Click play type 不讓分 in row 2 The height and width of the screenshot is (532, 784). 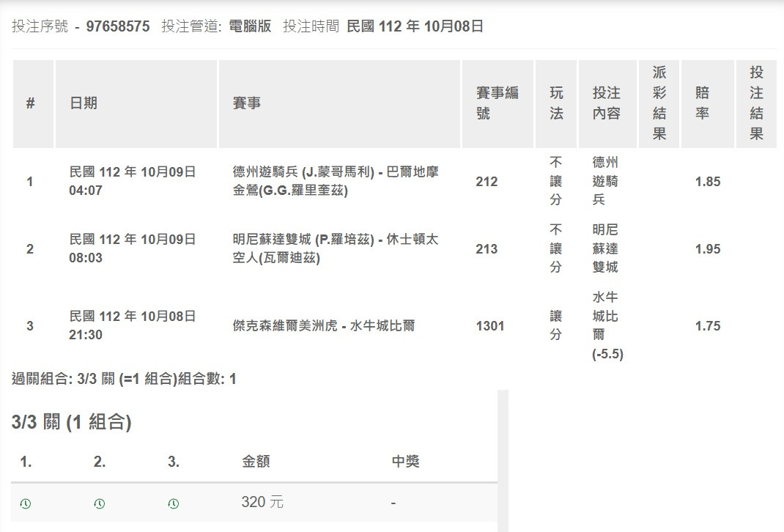[x=556, y=248]
